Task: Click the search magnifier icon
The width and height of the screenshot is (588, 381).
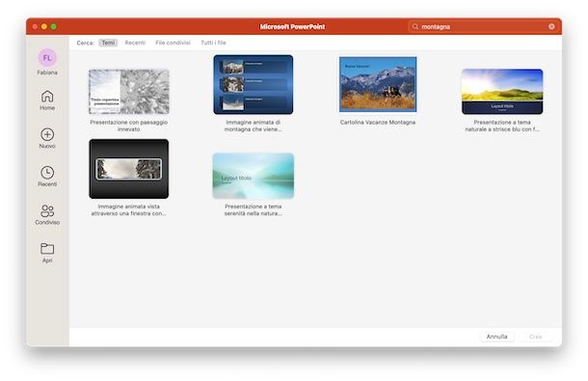Action: 415,27
